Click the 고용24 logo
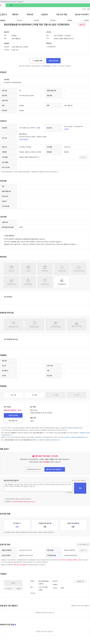Image resolution: width=90 pixels, height=644 pixels. 3,14
